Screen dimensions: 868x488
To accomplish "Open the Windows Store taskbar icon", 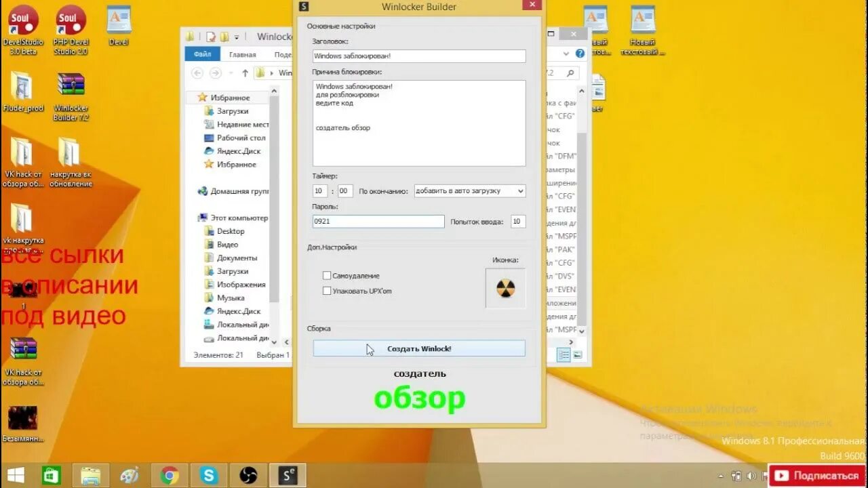I will [52, 475].
